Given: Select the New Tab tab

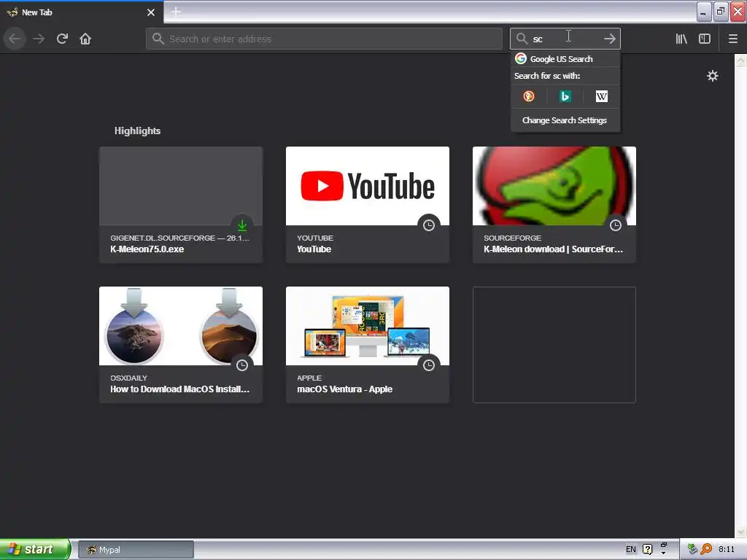Looking at the screenshot, I should coord(81,12).
